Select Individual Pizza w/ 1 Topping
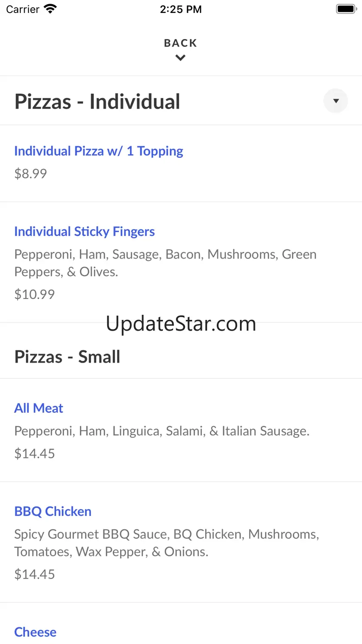The width and height of the screenshot is (362, 644). tap(99, 151)
